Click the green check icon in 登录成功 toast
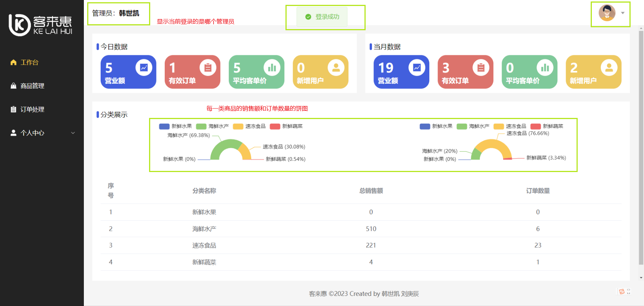The height and width of the screenshot is (306, 644). 308,17
